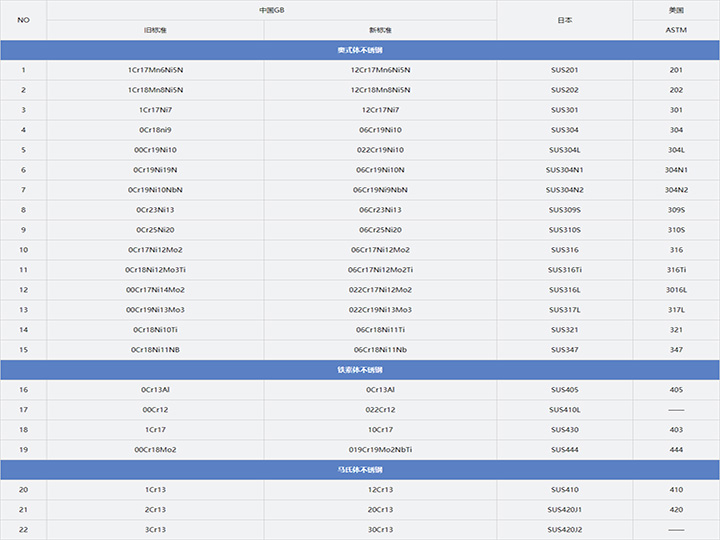Viewport: 720px width, 540px height.
Task: Click the ASTM column header
Action: 676,30
